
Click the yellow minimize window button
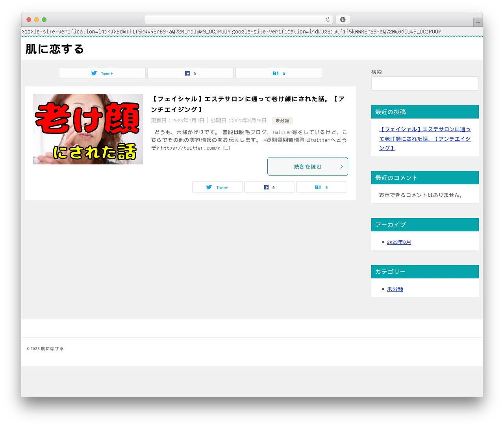point(37,20)
